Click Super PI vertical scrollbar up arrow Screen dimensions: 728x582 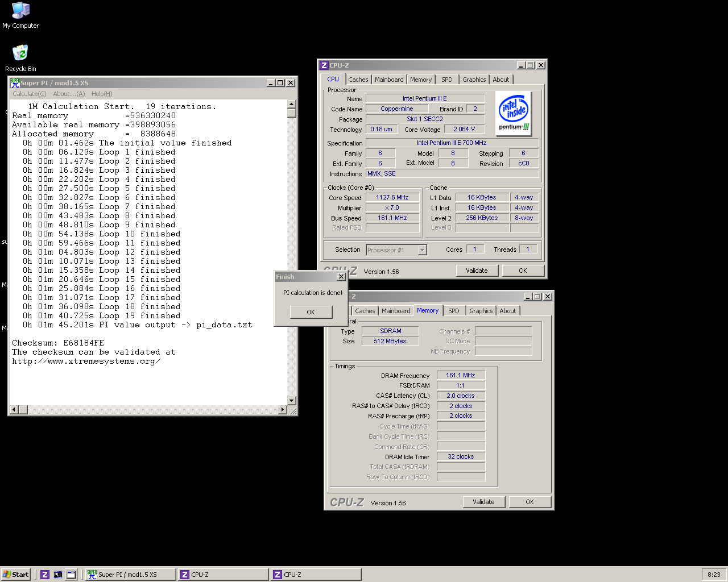[292, 104]
